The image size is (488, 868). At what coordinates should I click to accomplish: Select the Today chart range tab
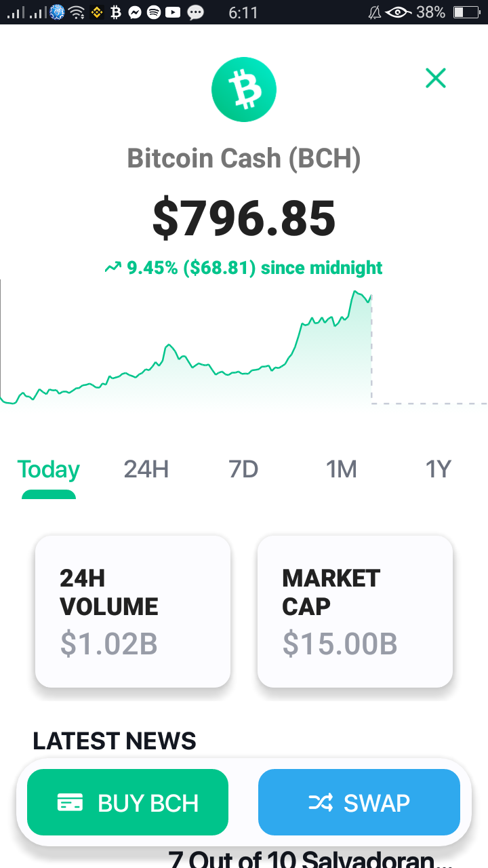[x=49, y=469]
